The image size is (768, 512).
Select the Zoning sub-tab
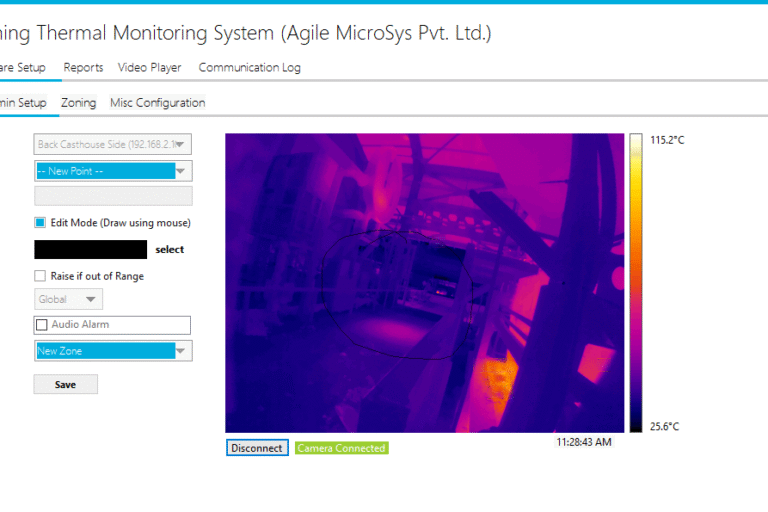point(78,103)
